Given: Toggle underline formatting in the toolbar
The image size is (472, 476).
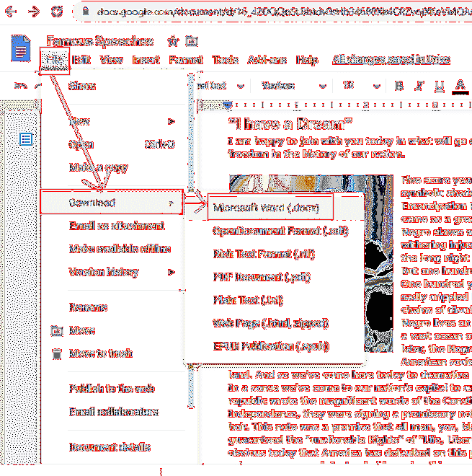Looking at the screenshot, I should pos(440,86).
